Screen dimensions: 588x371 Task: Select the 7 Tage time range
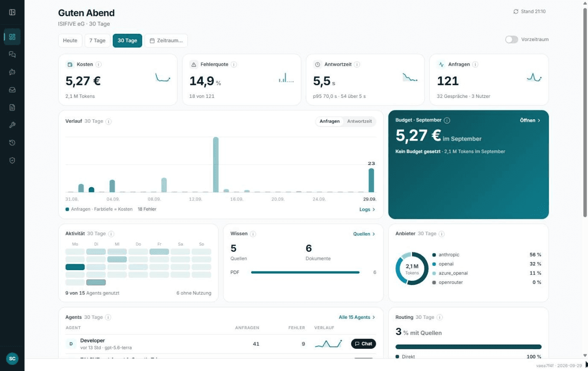[x=97, y=41]
